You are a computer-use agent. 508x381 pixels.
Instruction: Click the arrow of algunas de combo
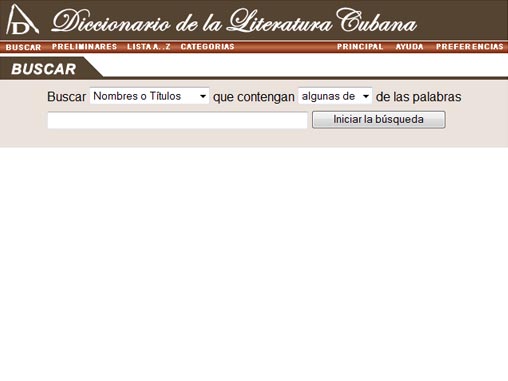pyautogui.click(x=366, y=96)
